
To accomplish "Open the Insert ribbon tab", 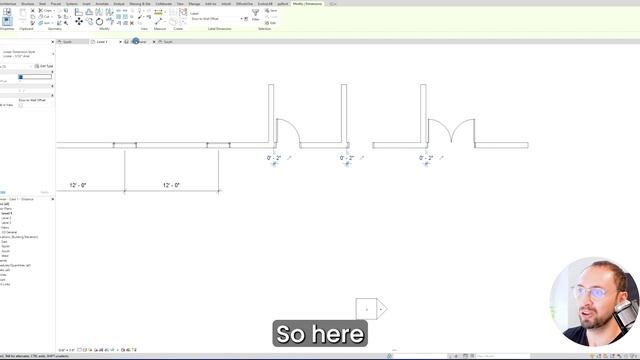I will point(87,4).
